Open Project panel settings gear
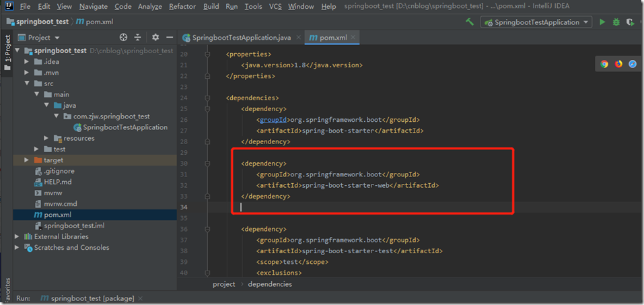The image size is (644, 305). pos(155,38)
